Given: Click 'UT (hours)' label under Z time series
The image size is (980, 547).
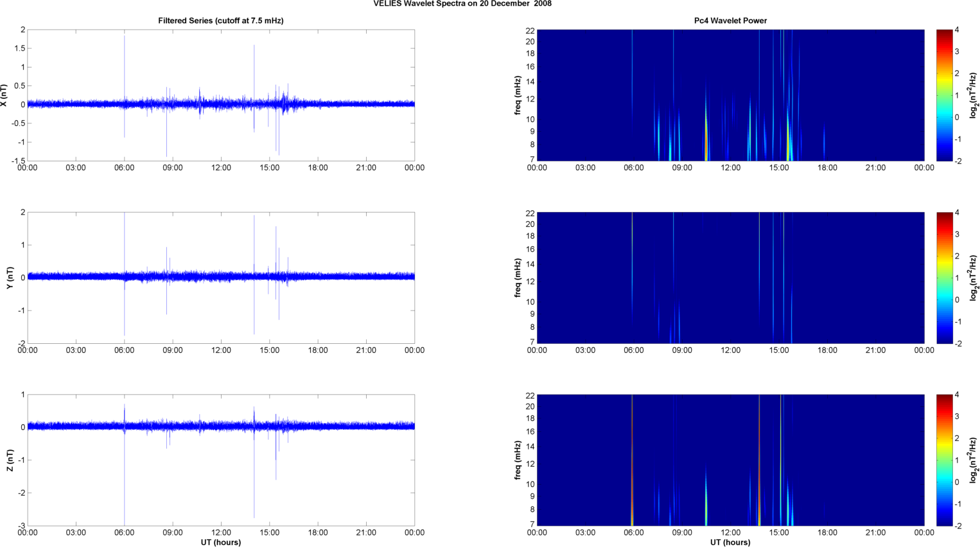Looking at the screenshot, I should click(x=220, y=543).
